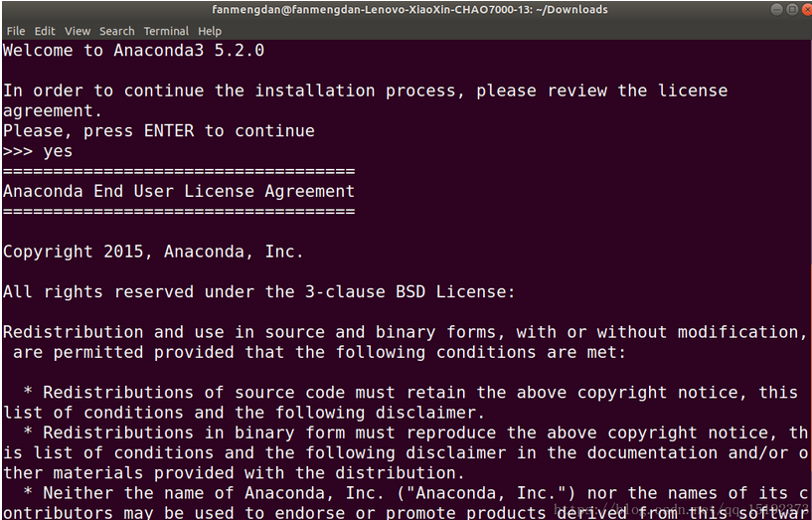
Task: Maximize the terminal window
Action: 792,9
